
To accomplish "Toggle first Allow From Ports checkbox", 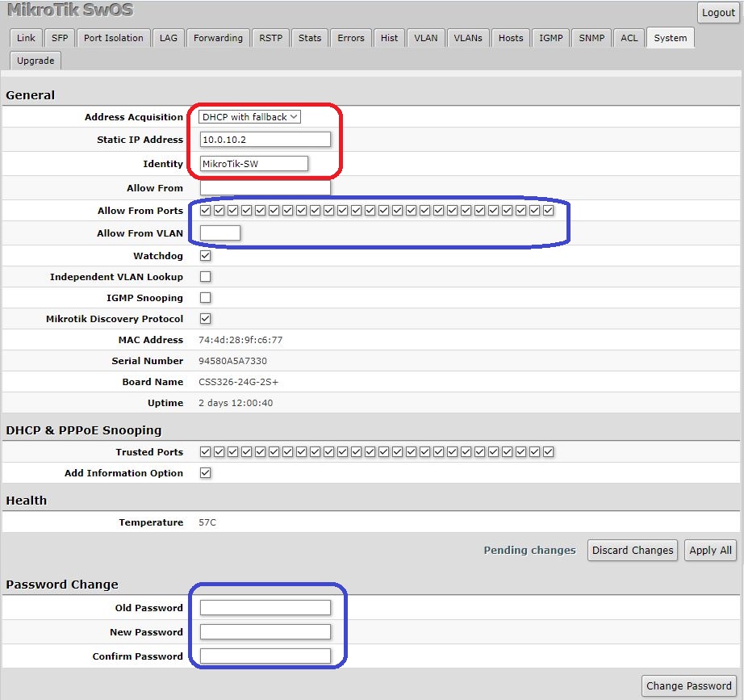I will click(x=205, y=211).
